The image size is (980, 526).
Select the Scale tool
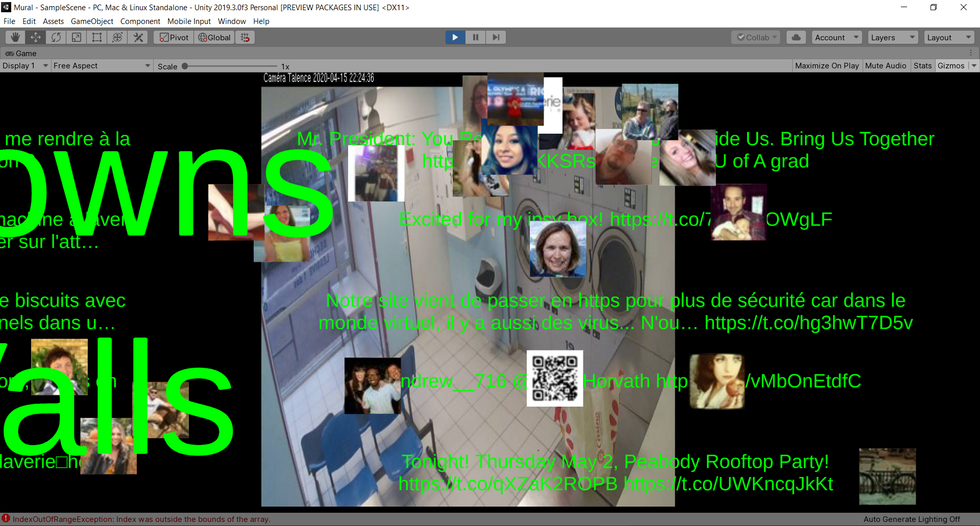(77, 37)
